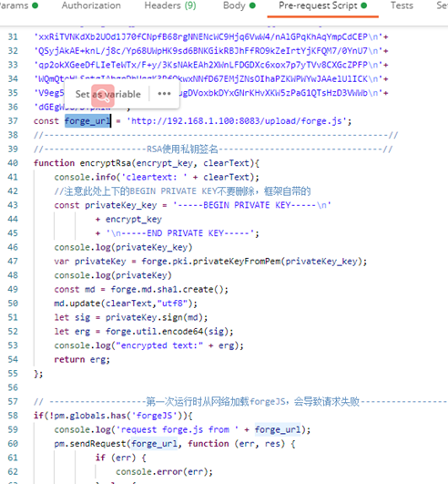
Task: Click the 'return erg;' statement
Action: point(82,360)
